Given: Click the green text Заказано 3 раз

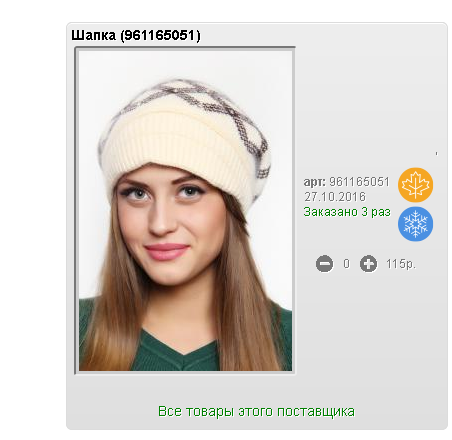Looking at the screenshot, I should click(x=347, y=212).
